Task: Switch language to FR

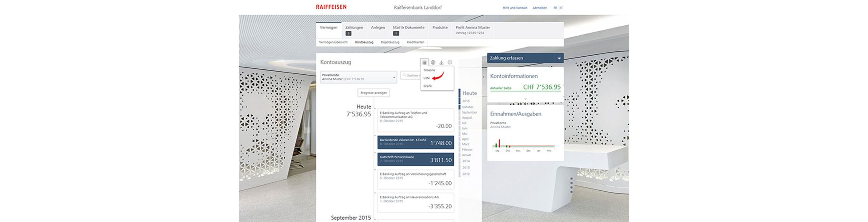Action: coord(555,8)
